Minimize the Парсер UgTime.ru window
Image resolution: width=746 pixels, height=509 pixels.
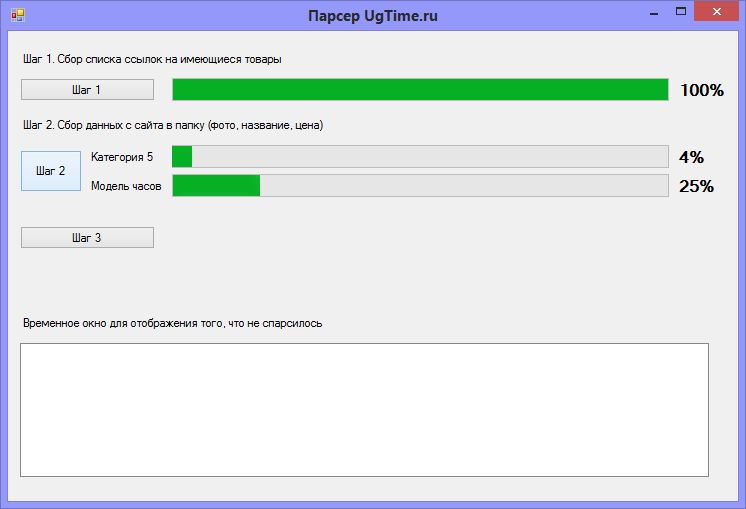pyautogui.click(x=654, y=12)
